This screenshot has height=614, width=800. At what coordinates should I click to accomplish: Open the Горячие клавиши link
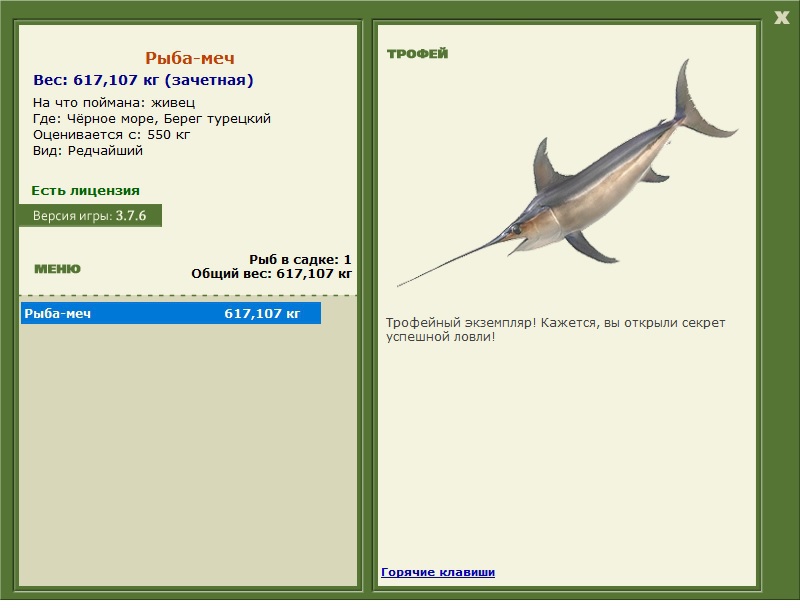coord(438,572)
